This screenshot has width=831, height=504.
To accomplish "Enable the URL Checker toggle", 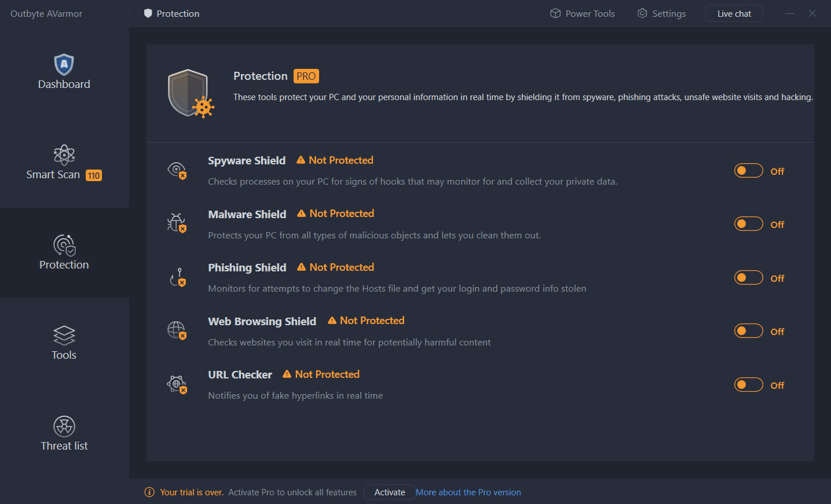I will point(748,385).
